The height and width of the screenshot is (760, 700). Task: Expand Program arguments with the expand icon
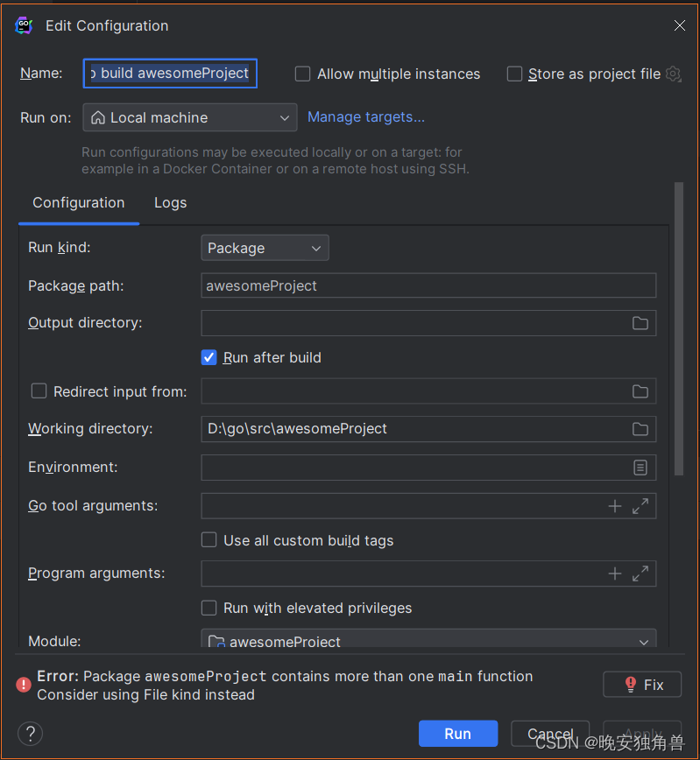pyautogui.click(x=639, y=574)
